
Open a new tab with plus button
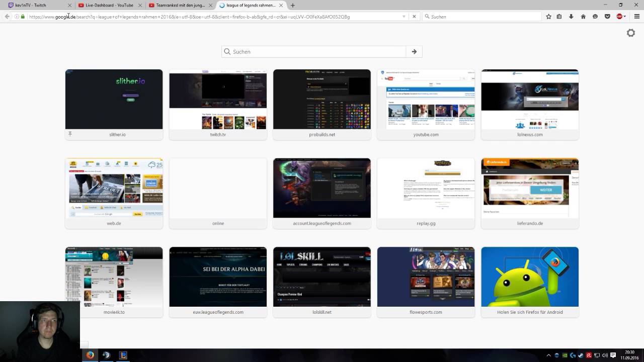(293, 5)
